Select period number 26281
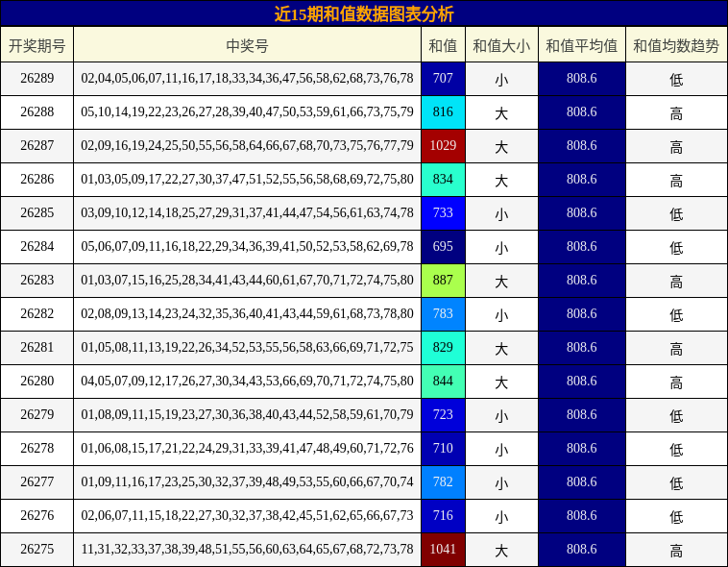This screenshot has width=728, height=567. [x=37, y=348]
